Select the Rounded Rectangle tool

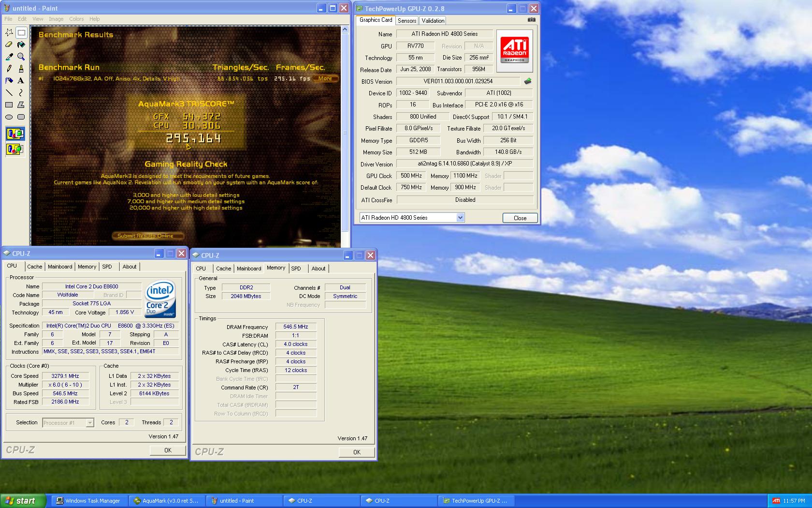tap(21, 117)
